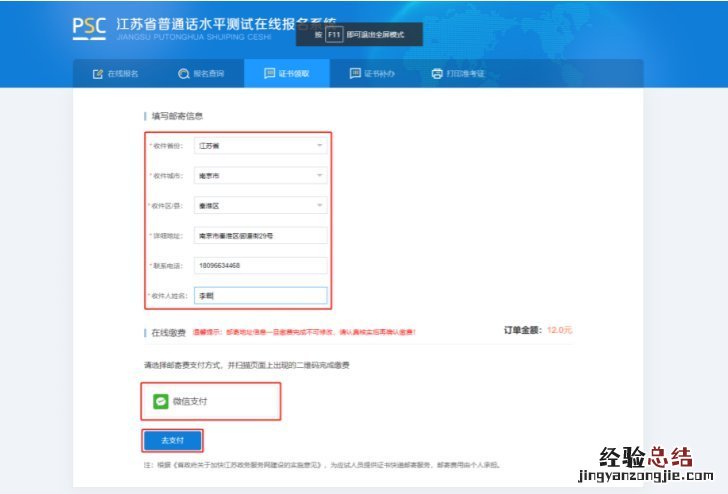The height and width of the screenshot is (494, 728).
Task: Click the arrow of the district dropdown
Action: 319,205
